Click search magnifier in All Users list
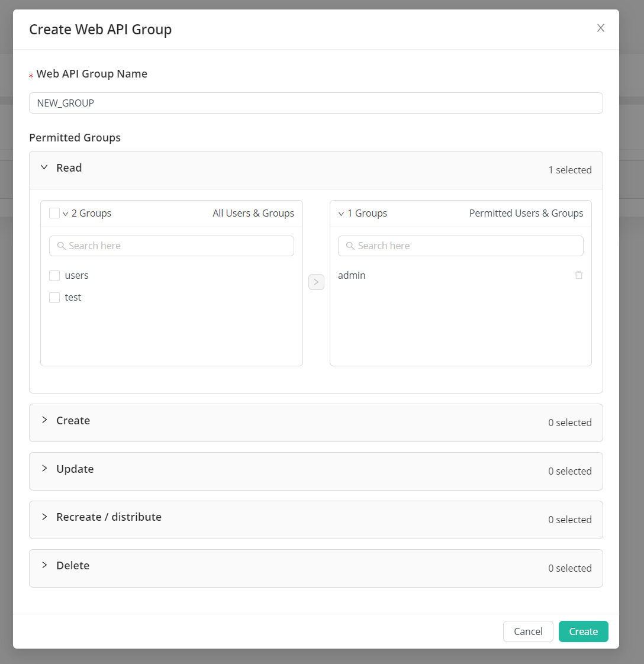The image size is (644, 664). click(60, 246)
